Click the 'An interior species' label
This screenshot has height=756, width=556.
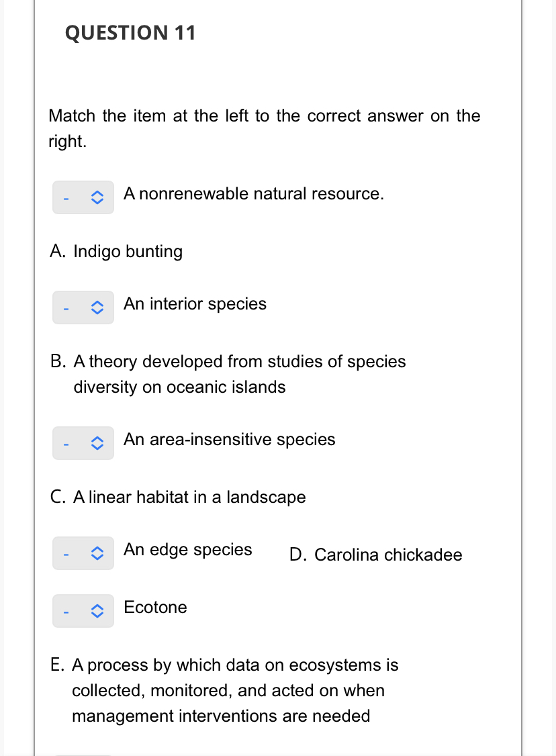click(195, 304)
